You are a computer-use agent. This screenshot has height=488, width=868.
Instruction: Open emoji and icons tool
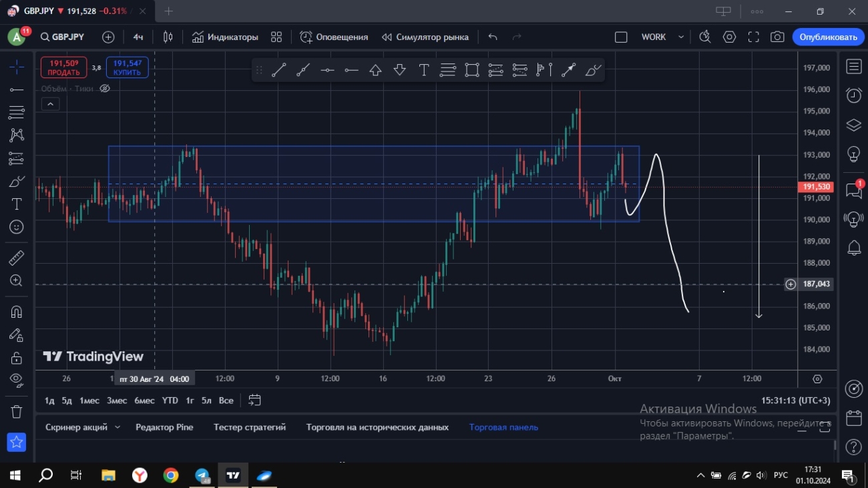[17, 227]
